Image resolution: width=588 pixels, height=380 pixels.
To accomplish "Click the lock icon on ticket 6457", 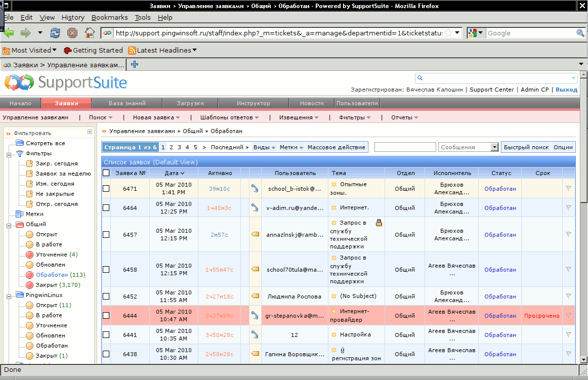I will point(379,223).
